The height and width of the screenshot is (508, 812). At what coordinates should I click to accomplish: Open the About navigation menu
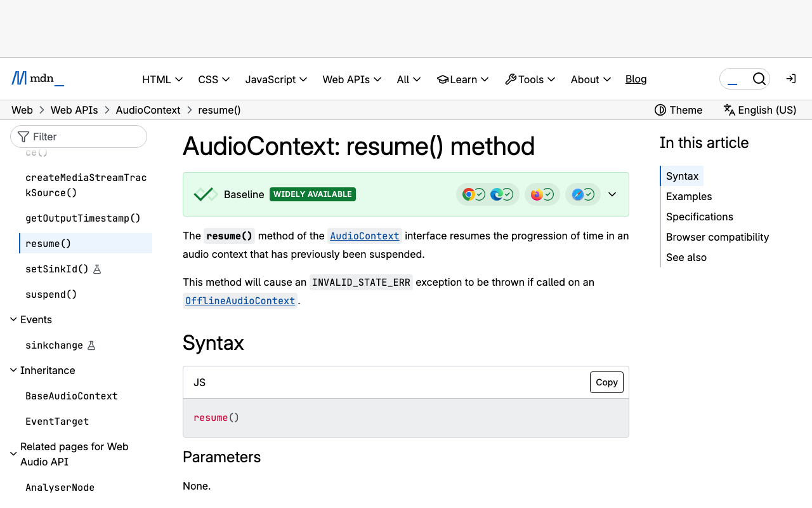point(591,79)
